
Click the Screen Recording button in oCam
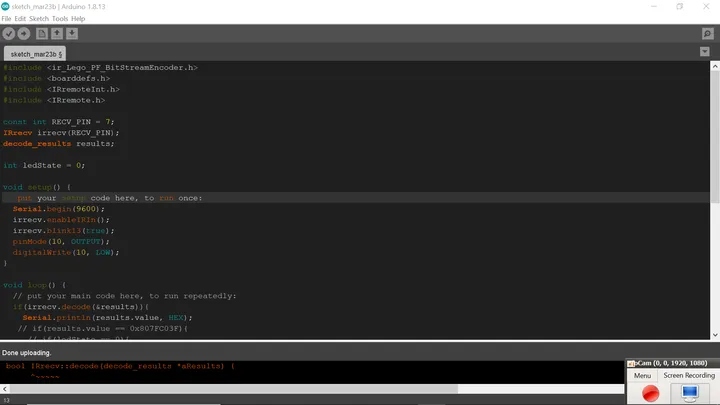click(689, 376)
